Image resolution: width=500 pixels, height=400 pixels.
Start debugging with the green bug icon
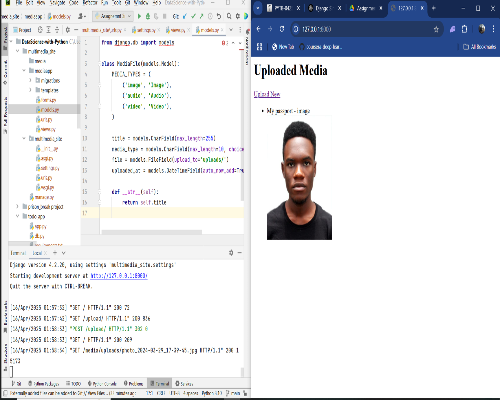[x=148, y=16]
